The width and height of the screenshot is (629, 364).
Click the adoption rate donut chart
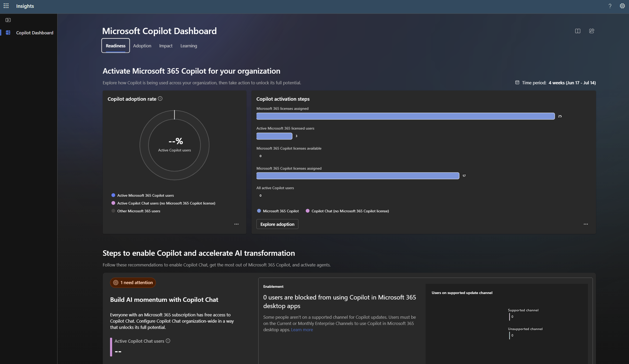(175, 145)
